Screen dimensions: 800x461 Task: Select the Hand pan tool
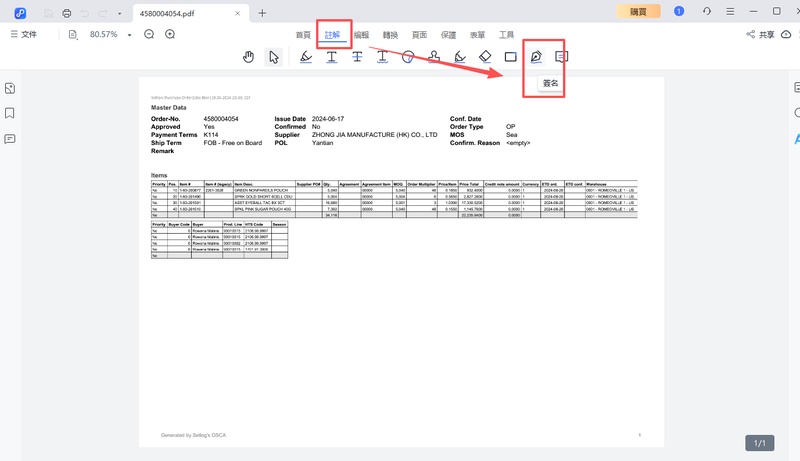pyautogui.click(x=248, y=57)
